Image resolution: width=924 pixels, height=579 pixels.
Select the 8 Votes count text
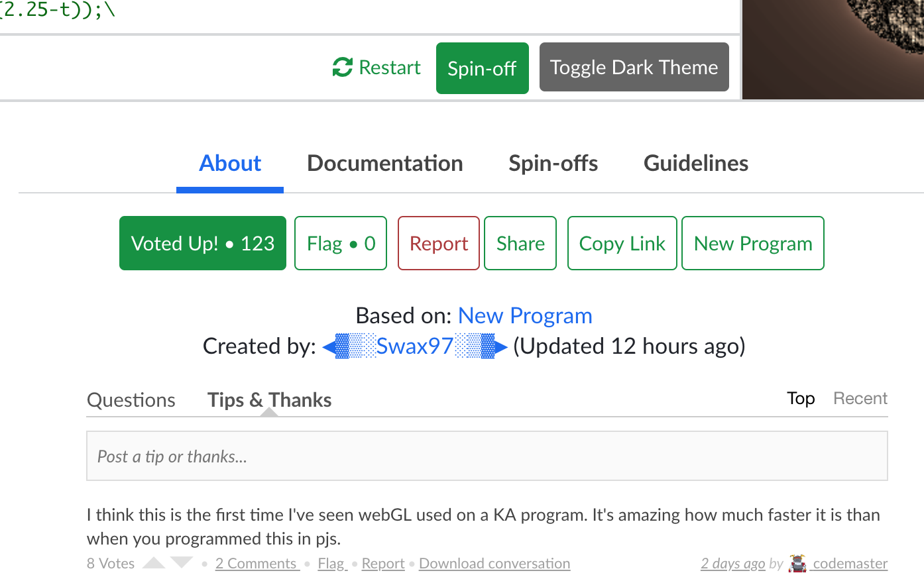[111, 563]
